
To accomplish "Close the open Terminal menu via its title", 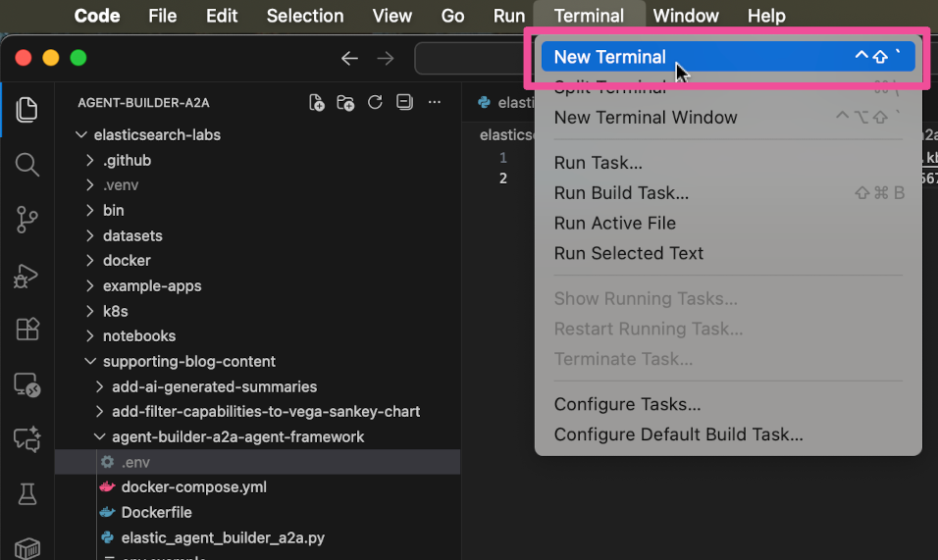I will [x=590, y=16].
